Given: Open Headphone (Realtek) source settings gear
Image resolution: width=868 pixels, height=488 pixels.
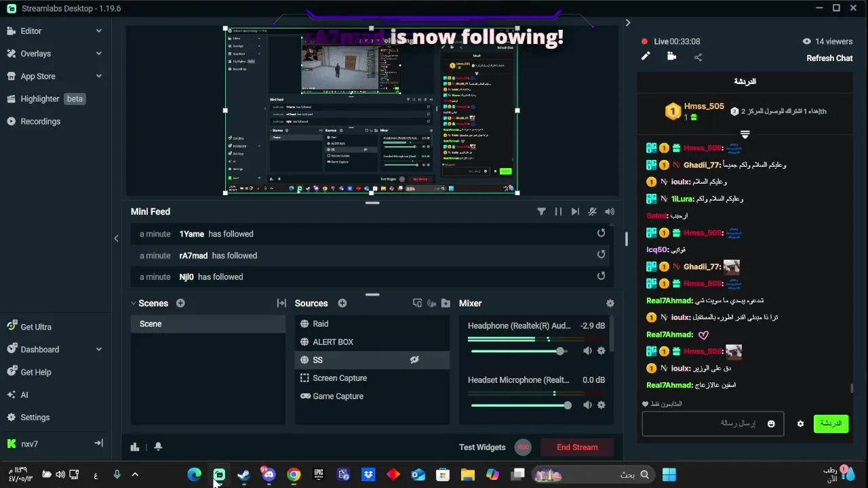Looking at the screenshot, I should pyautogui.click(x=601, y=351).
